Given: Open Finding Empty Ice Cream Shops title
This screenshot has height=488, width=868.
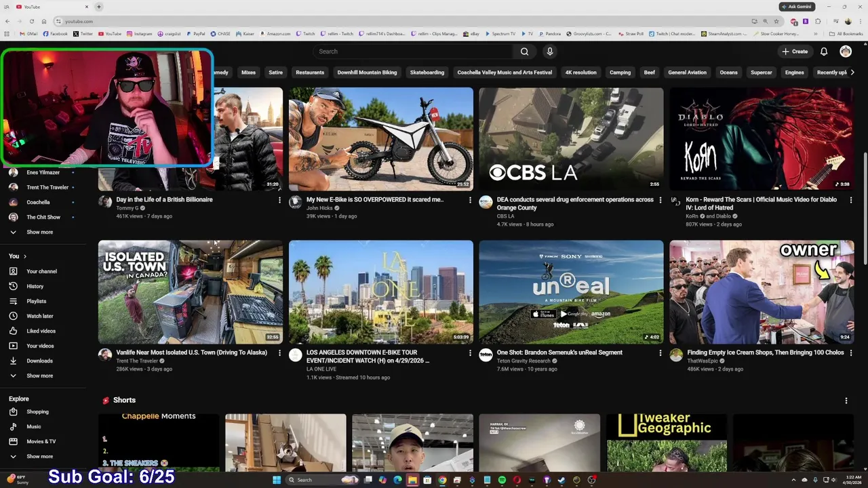Looking at the screenshot, I should click(765, 352).
